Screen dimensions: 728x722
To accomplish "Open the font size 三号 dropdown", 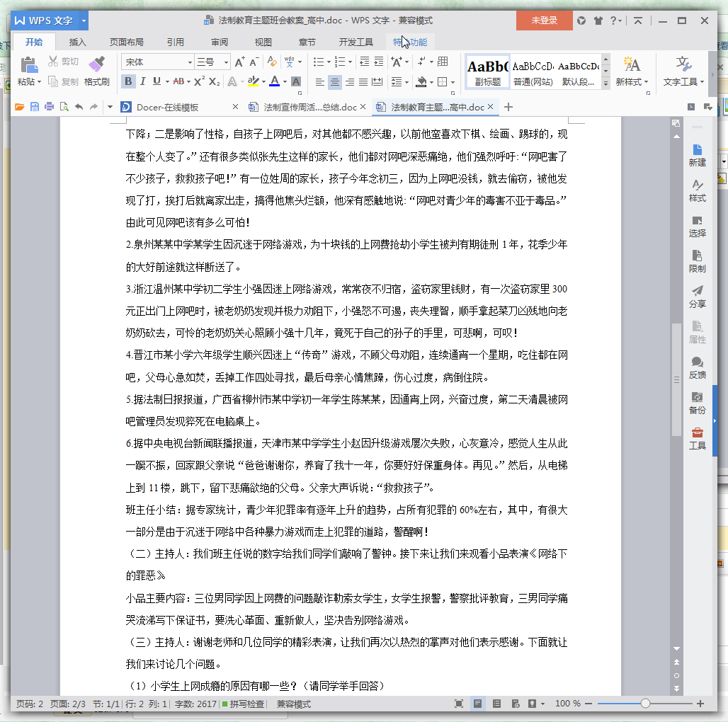I will pos(226,62).
